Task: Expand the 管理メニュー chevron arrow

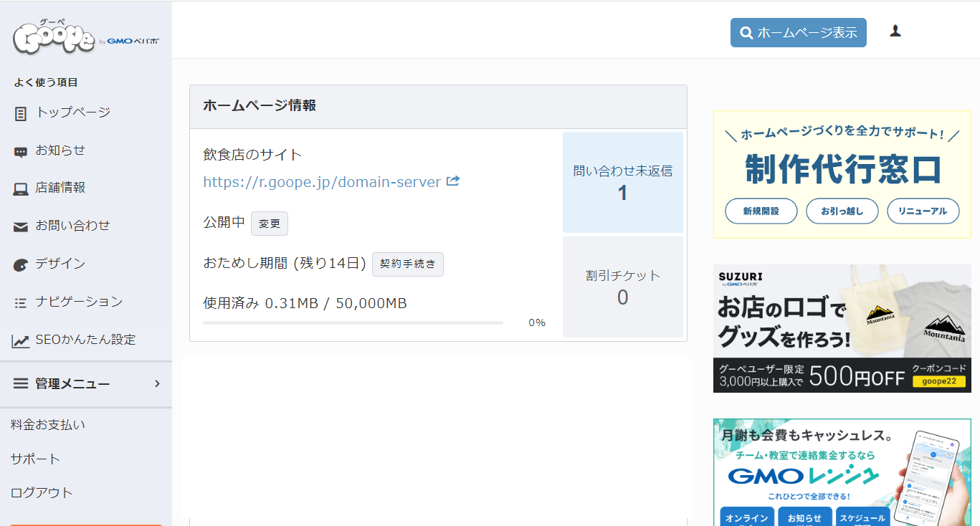Action: (x=157, y=384)
